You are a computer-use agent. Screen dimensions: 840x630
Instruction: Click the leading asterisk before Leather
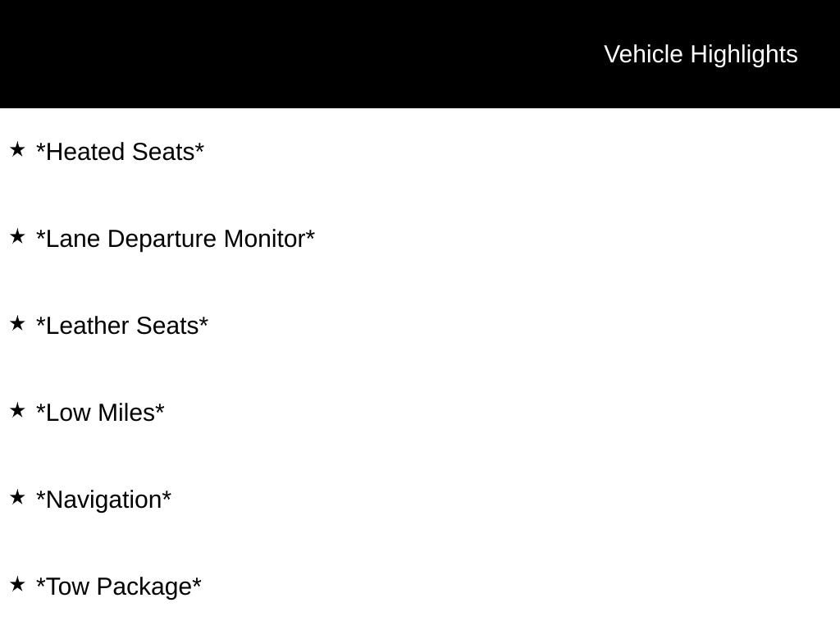click(x=41, y=321)
